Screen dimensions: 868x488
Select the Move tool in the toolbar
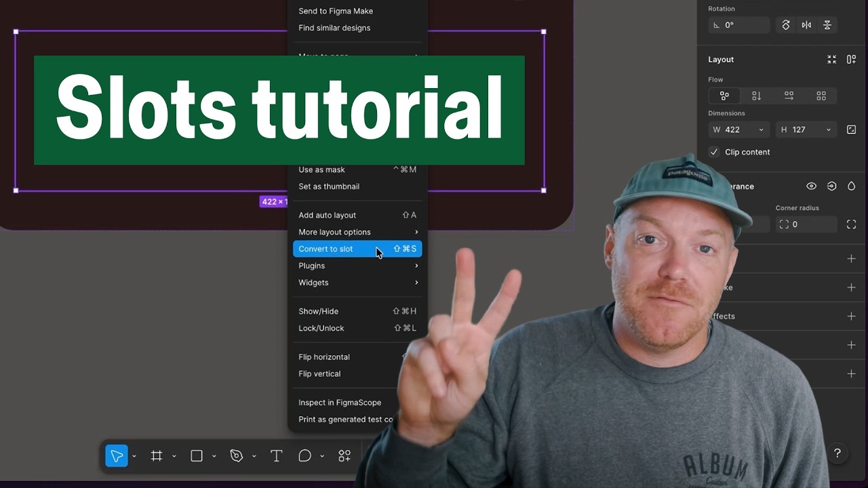(117, 456)
